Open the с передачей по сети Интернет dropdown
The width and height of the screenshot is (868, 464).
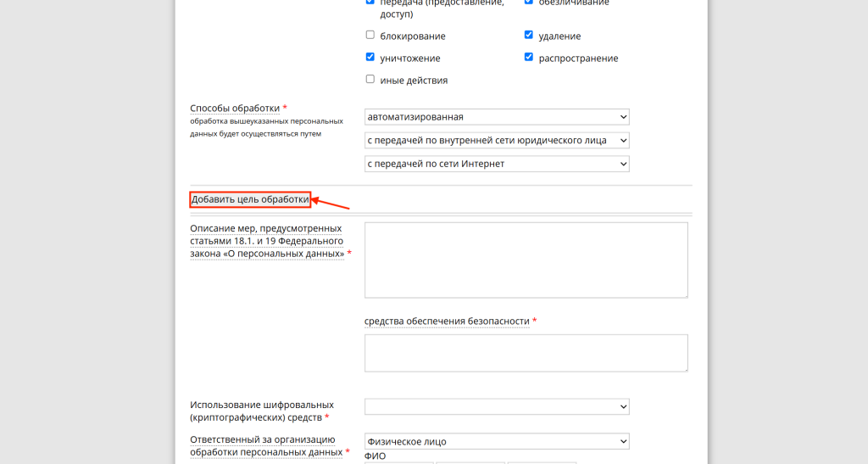[x=497, y=163]
